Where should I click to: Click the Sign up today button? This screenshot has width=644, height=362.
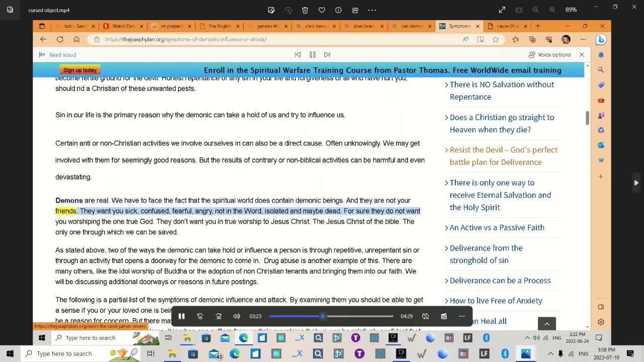[x=79, y=70]
